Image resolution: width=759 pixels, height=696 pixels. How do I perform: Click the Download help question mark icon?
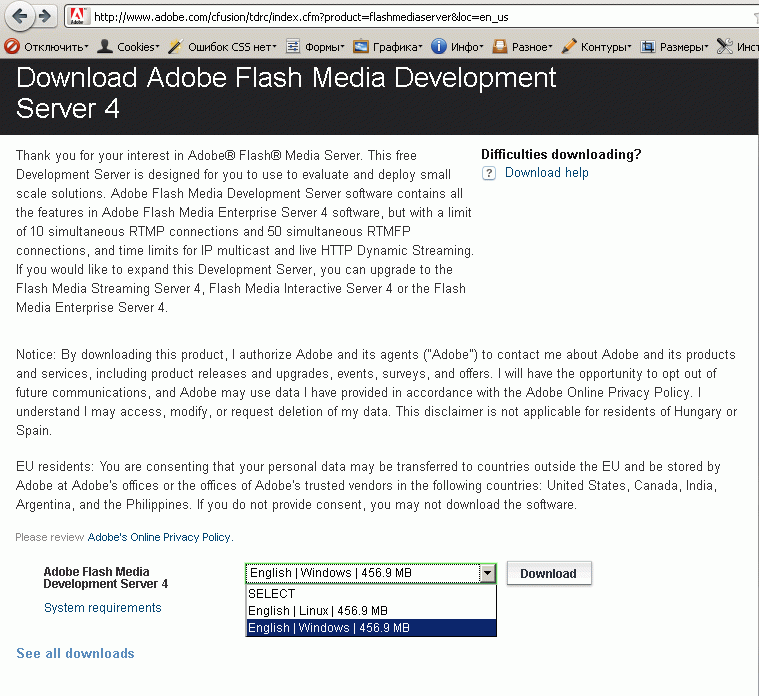[x=489, y=173]
